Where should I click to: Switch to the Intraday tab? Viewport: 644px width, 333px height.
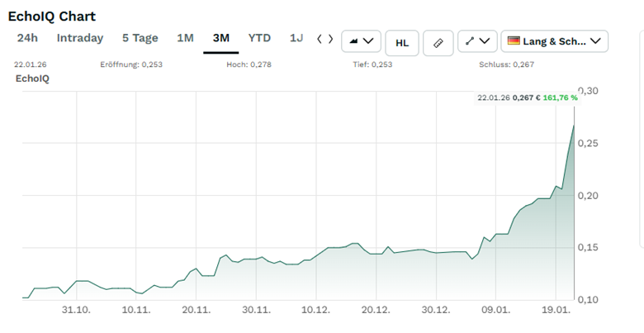[80, 38]
